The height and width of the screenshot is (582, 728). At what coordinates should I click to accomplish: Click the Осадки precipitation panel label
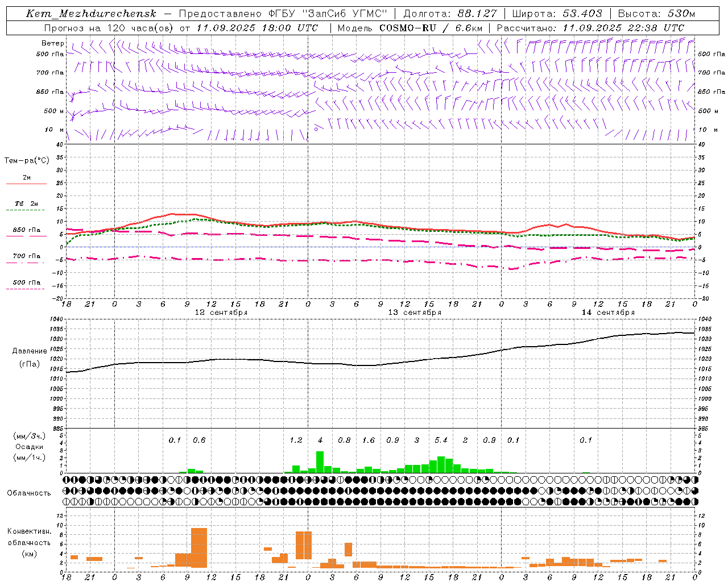point(28,447)
